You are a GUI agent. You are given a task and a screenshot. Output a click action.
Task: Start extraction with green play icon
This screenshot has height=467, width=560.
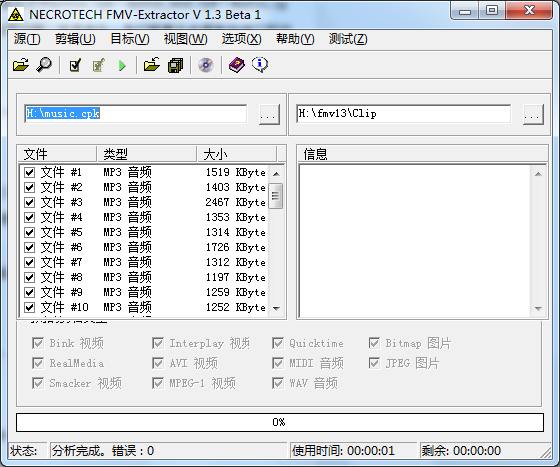pos(122,65)
